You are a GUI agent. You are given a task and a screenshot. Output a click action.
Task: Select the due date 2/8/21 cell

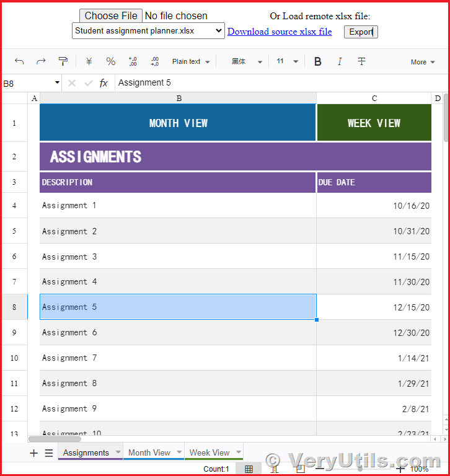click(x=374, y=408)
